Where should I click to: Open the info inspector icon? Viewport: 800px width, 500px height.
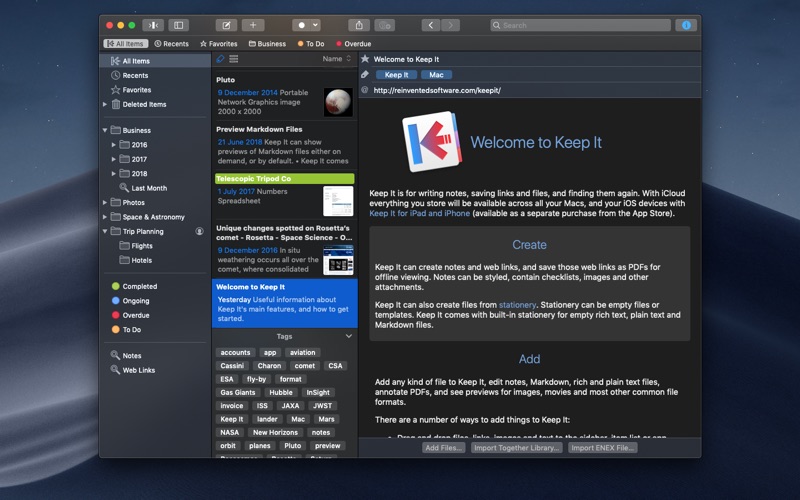685,25
